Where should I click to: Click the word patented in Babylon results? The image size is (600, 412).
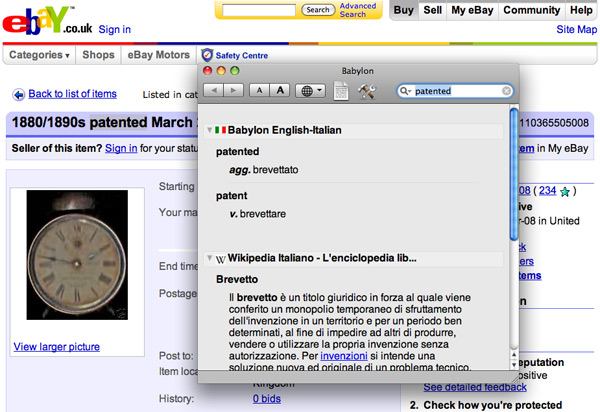click(x=237, y=151)
